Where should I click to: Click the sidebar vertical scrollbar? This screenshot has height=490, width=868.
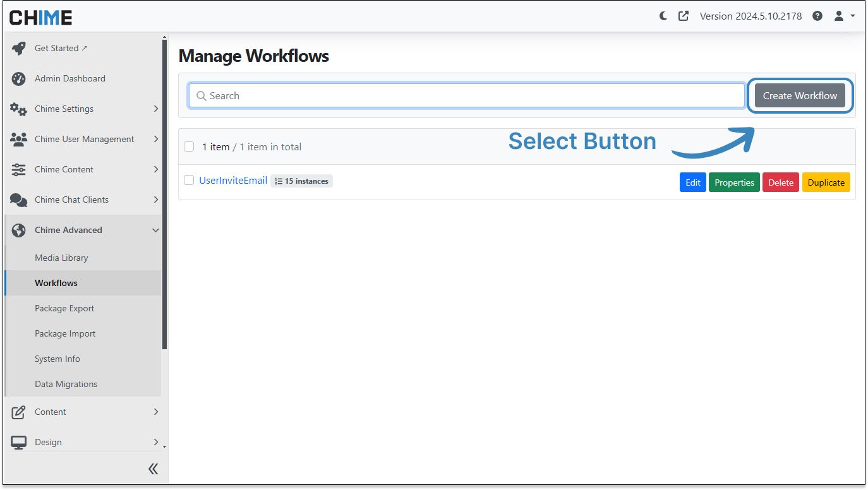(x=165, y=189)
